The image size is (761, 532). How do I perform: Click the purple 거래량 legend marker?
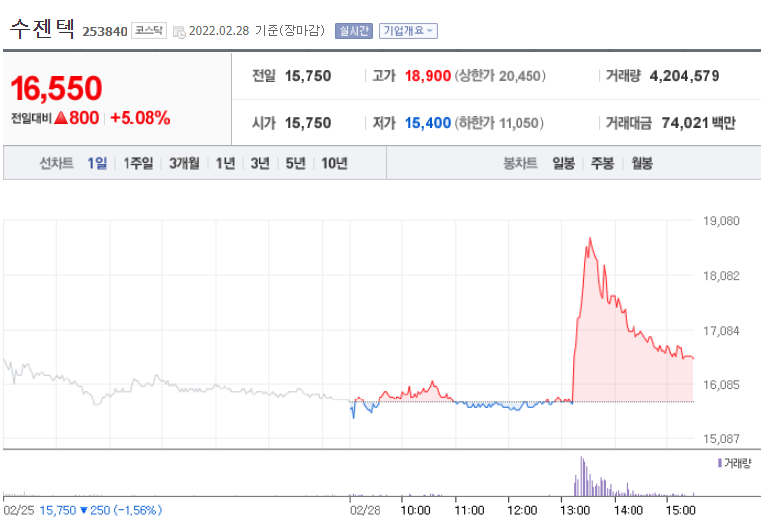720,463
